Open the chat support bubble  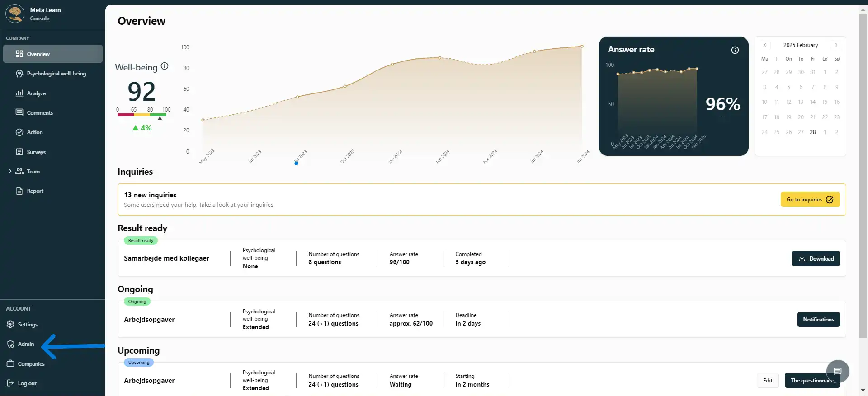tap(837, 371)
